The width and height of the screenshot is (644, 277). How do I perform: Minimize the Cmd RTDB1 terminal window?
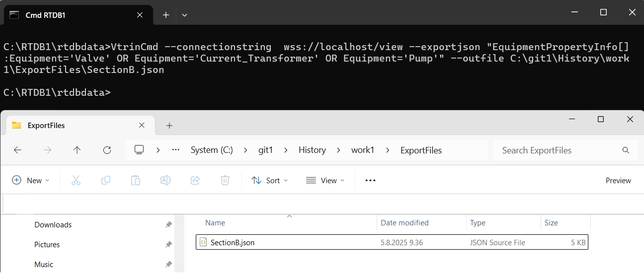(x=574, y=12)
